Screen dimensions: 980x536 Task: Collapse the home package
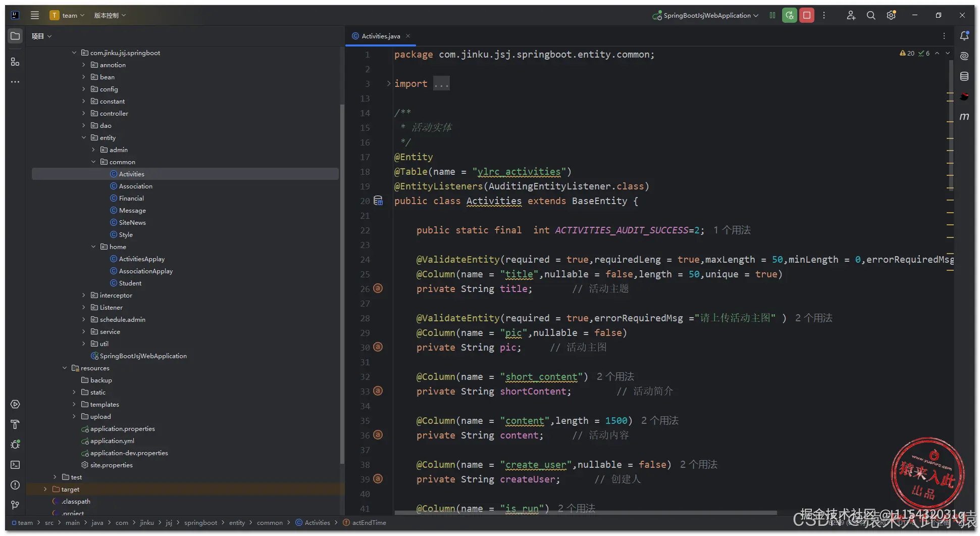pyautogui.click(x=93, y=247)
